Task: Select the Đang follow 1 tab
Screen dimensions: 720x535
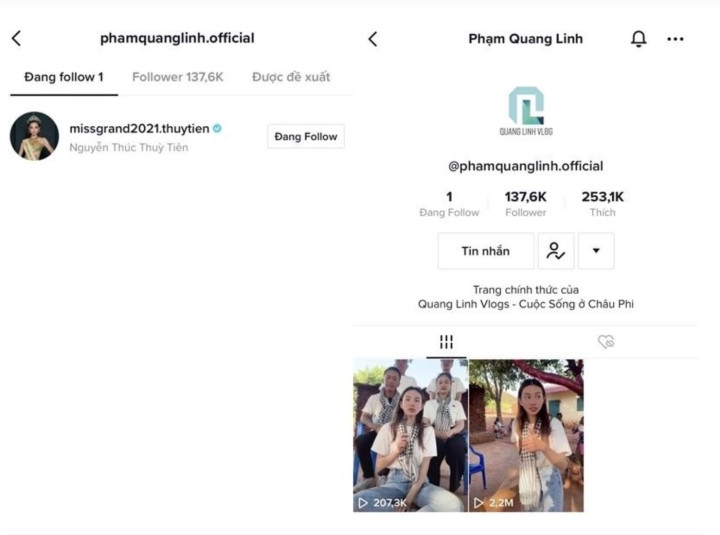Action: point(64,77)
